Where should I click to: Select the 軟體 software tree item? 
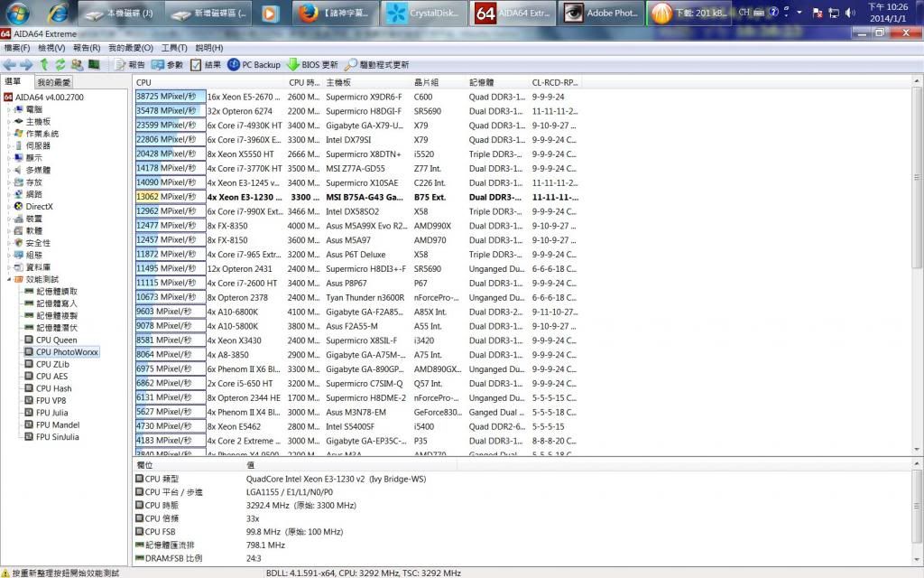(x=28, y=230)
